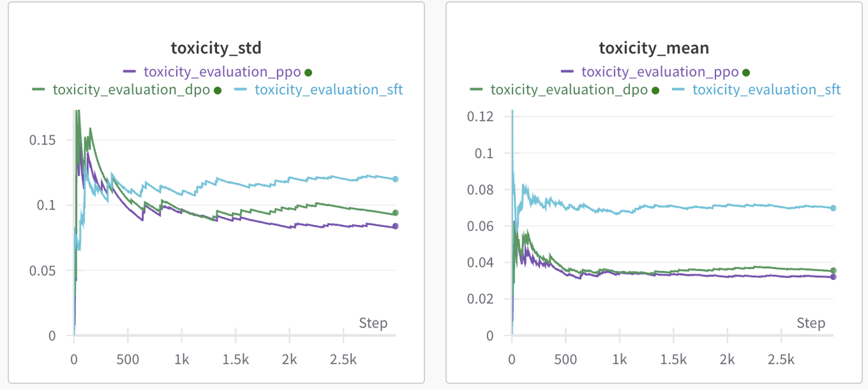Select toxicity_evaluation_sft legend label in toxicity_mean chart
Image resolution: width=868 pixels, height=389 pixels.
766,89
